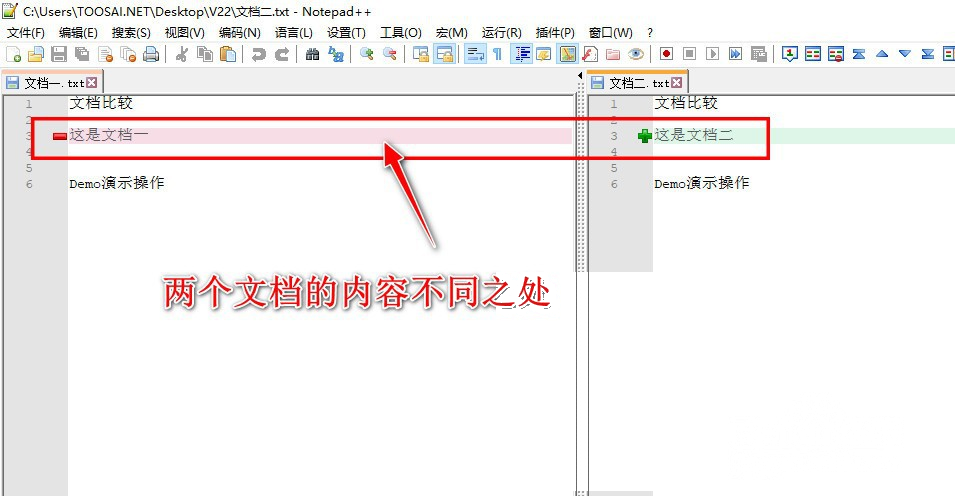Create a new file with the New icon
Image resolution: width=955 pixels, height=496 pixels.
pyautogui.click(x=13, y=54)
